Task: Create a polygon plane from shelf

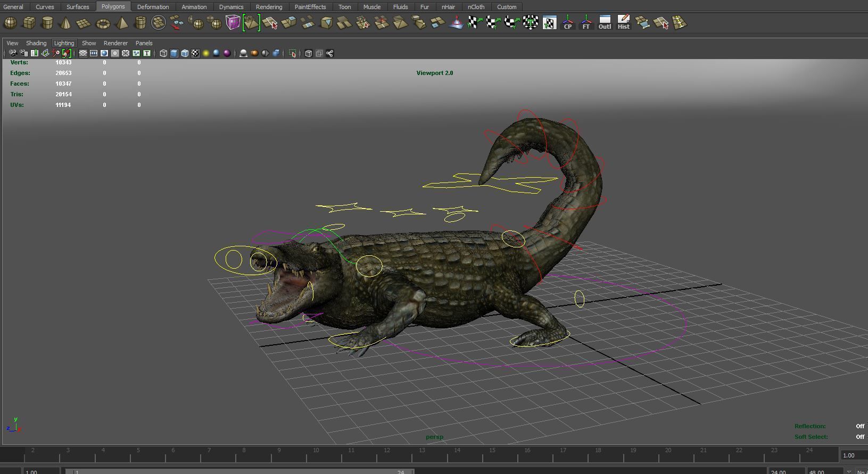Action: coord(84,23)
